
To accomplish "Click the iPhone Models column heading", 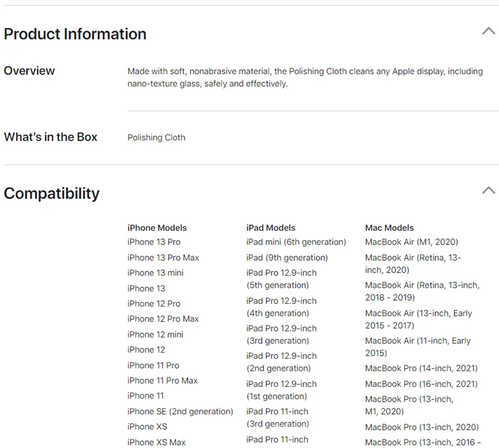I will [x=157, y=228].
